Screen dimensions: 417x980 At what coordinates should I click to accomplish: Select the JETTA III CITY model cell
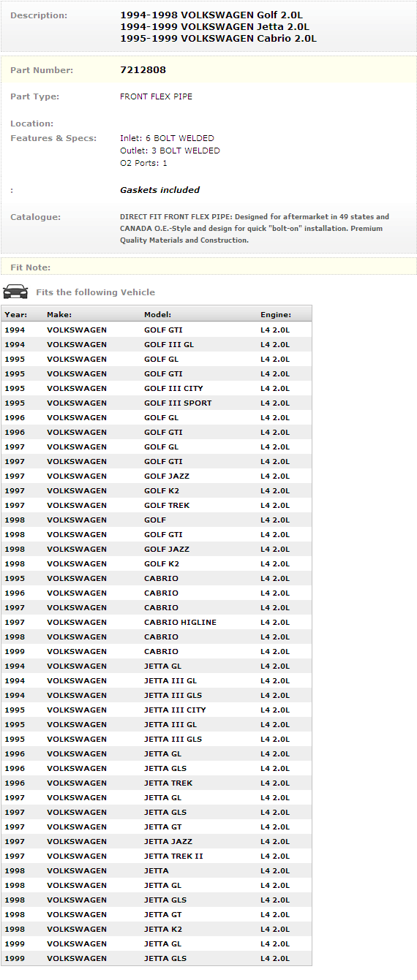[x=175, y=710]
